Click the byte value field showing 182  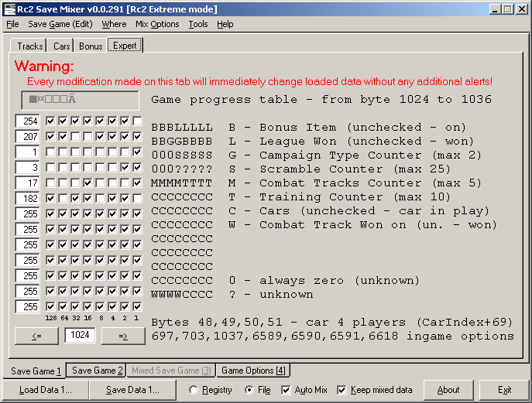(x=27, y=198)
